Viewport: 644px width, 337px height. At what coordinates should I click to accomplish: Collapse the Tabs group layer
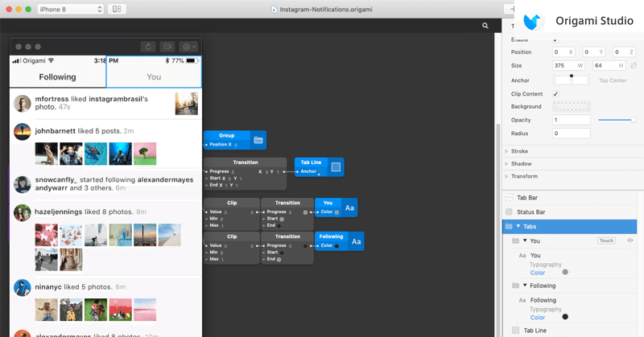pyautogui.click(x=518, y=226)
